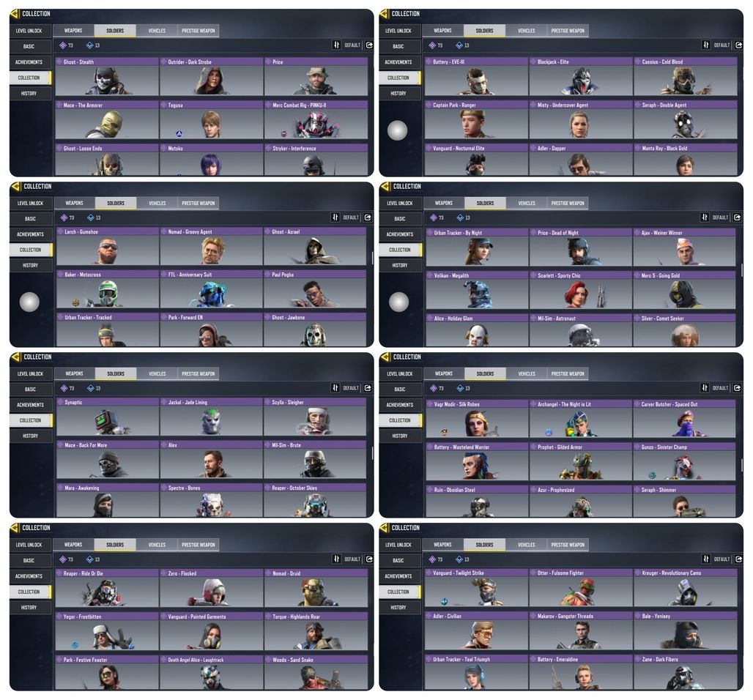Switch to Vehicles tab above Outrider - Dark Strobe
Image resolution: width=753 pixels, height=700 pixels.
click(x=157, y=31)
